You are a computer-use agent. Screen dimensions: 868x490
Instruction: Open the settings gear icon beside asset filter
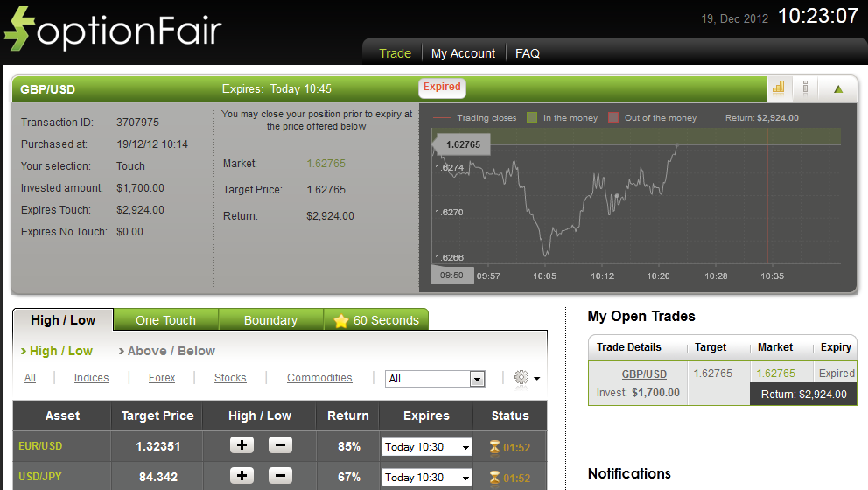coord(521,378)
